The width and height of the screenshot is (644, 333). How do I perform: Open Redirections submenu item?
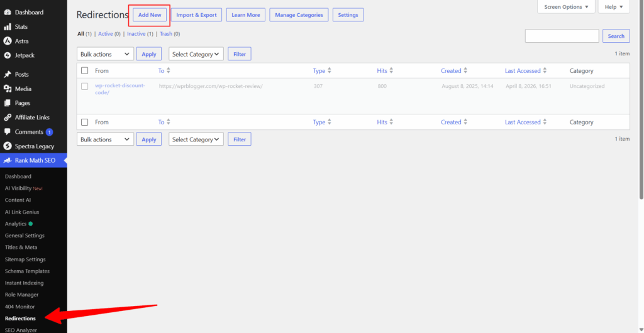(20, 319)
